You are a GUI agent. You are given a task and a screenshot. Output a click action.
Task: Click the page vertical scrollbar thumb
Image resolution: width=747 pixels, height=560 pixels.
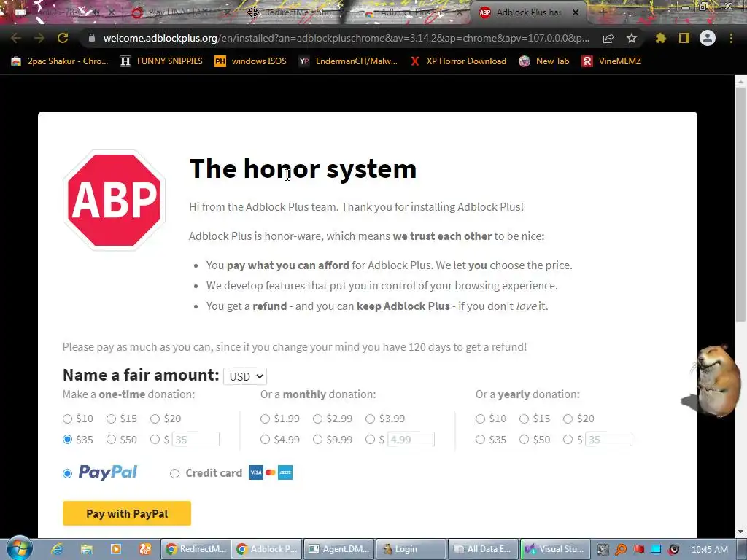click(x=740, y=205)
